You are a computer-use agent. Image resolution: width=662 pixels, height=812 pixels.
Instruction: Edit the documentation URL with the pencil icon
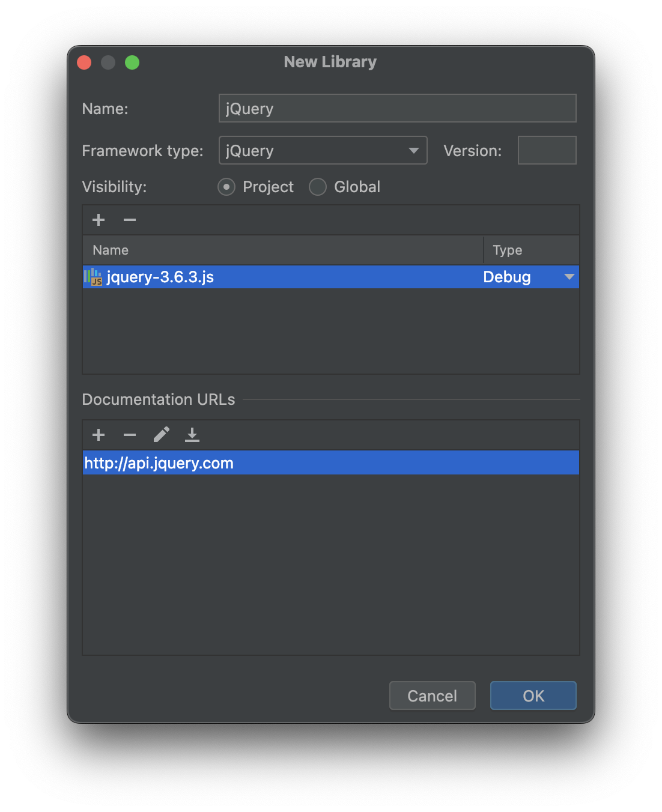coord(161,434)
